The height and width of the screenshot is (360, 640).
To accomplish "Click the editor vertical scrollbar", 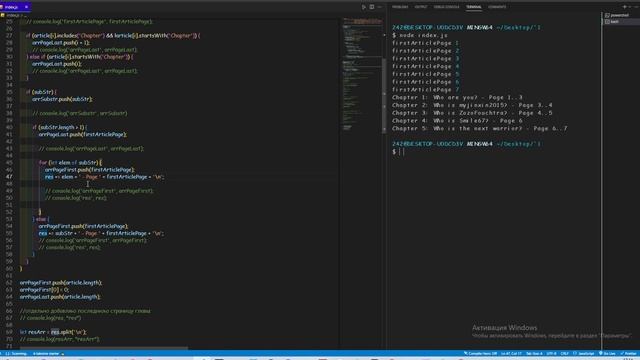I will pos(384,96).
